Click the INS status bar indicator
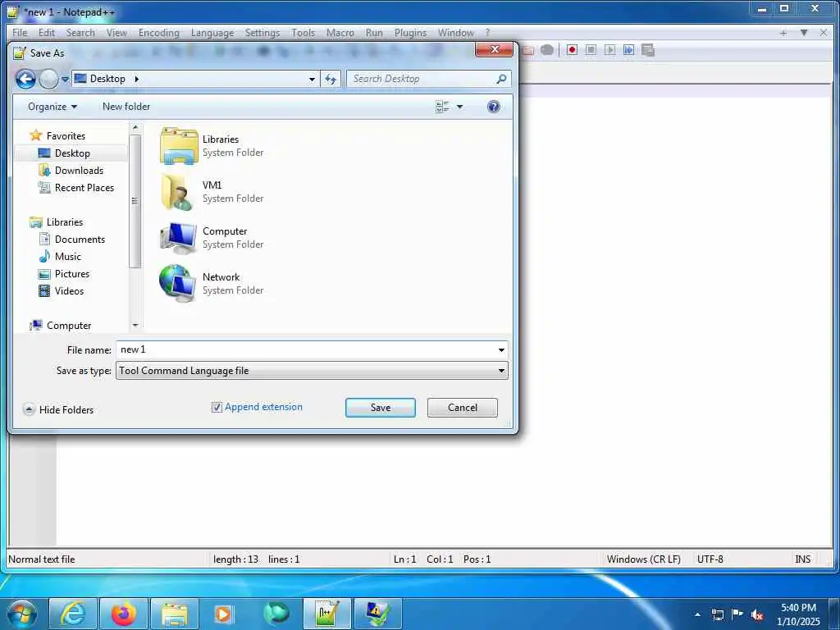The height and width of the screenshot is (630, 840). pyautogui.click(x=802, y=559)
